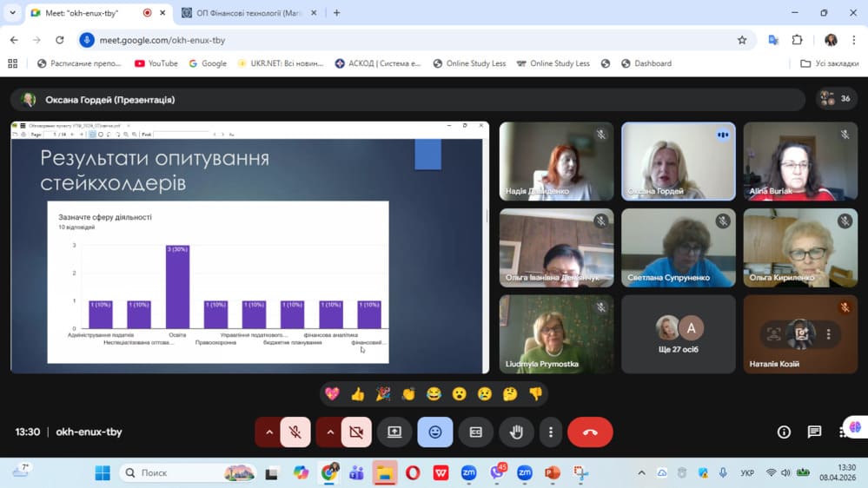This screenshot has height=488, width=868.
Task: Turn on the camera in the call bar
Action: pos(356,432)
